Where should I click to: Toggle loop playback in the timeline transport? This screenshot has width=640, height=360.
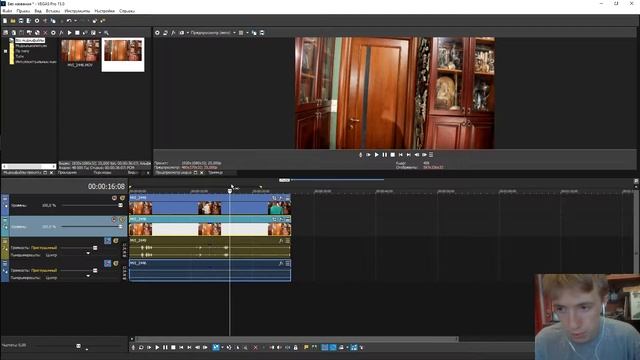[141, 347]
